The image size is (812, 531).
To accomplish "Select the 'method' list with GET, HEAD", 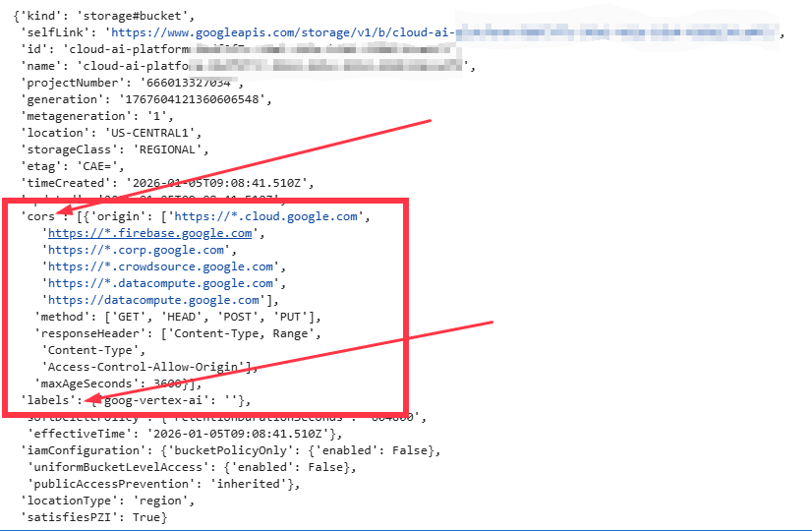I will pos(178,317).
